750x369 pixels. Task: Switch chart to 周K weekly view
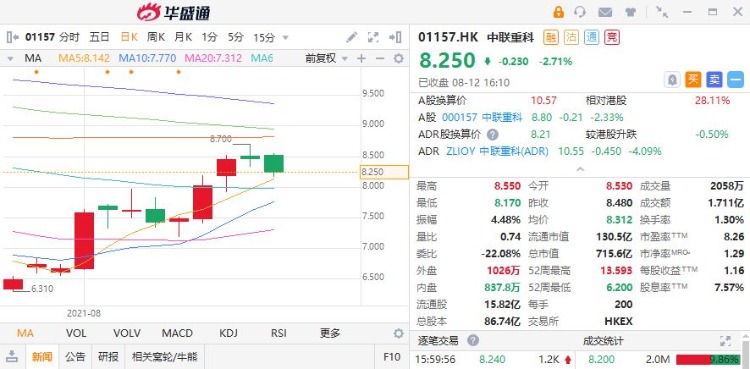[x=156, y=37]
